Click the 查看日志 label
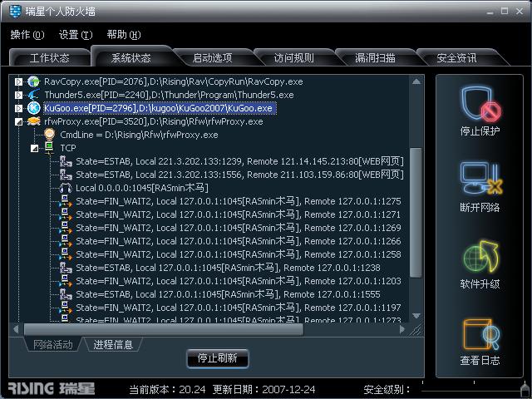The width and height of the screenshot is (532, 399). (x=480, y=360)
